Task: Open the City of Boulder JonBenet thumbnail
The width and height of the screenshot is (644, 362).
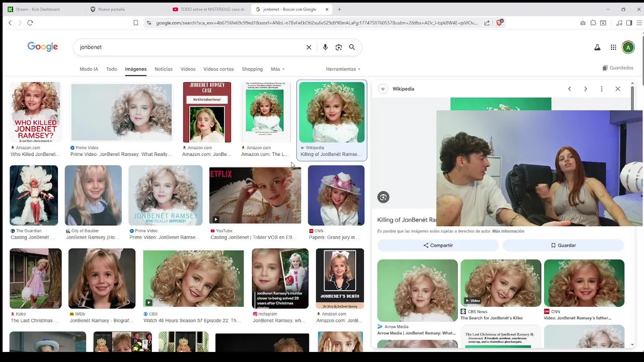Action: coord(93,195)
